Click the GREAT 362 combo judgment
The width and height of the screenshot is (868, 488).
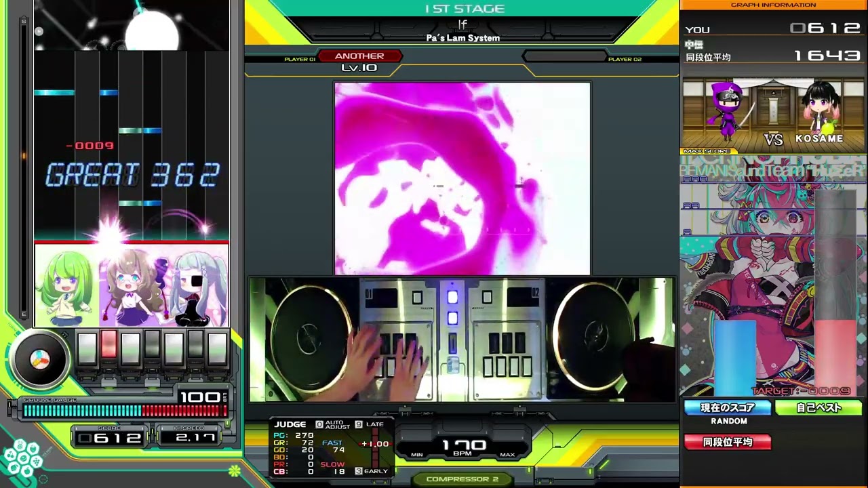click(x=132, y=176)
